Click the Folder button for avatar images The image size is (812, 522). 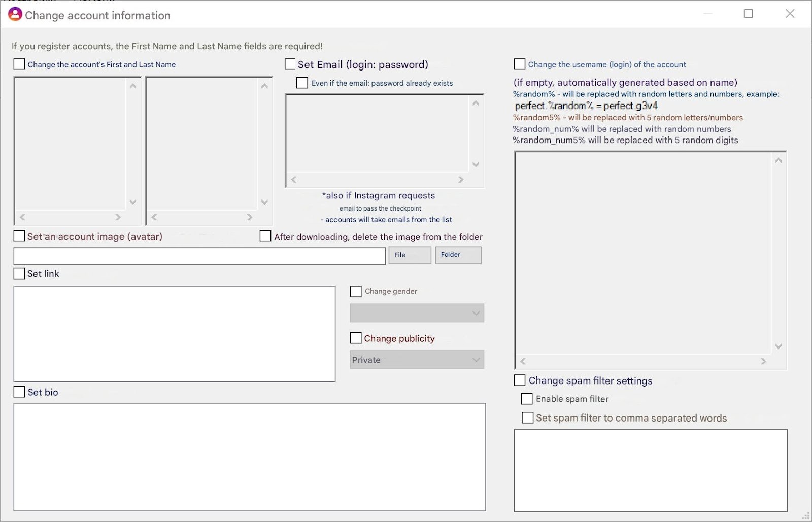[458, 255]
